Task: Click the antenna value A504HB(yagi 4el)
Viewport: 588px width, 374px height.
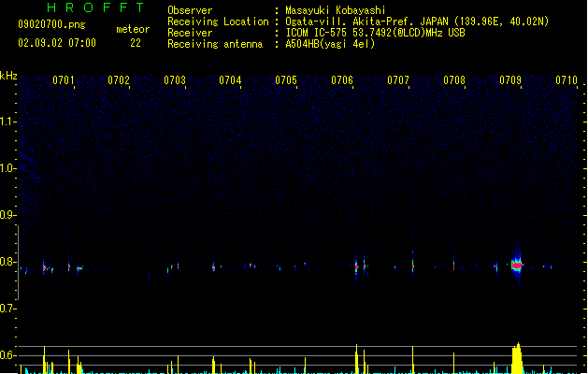Action: [x=330, y=44]
